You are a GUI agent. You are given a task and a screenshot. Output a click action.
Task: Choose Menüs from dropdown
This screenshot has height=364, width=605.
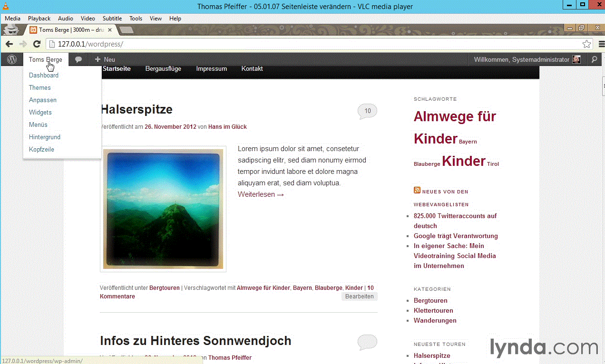(38, 125)
